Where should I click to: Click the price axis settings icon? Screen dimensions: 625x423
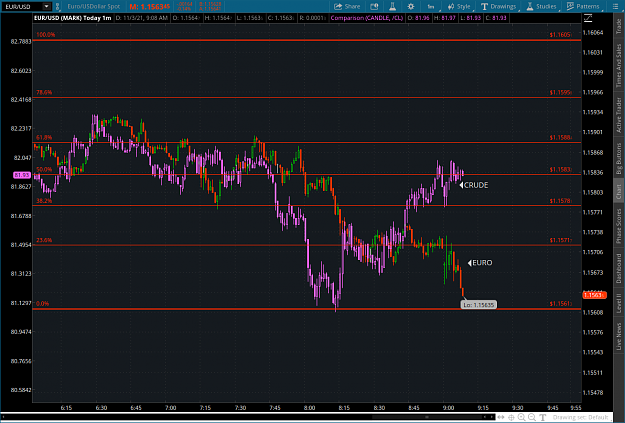click(588, 18)
